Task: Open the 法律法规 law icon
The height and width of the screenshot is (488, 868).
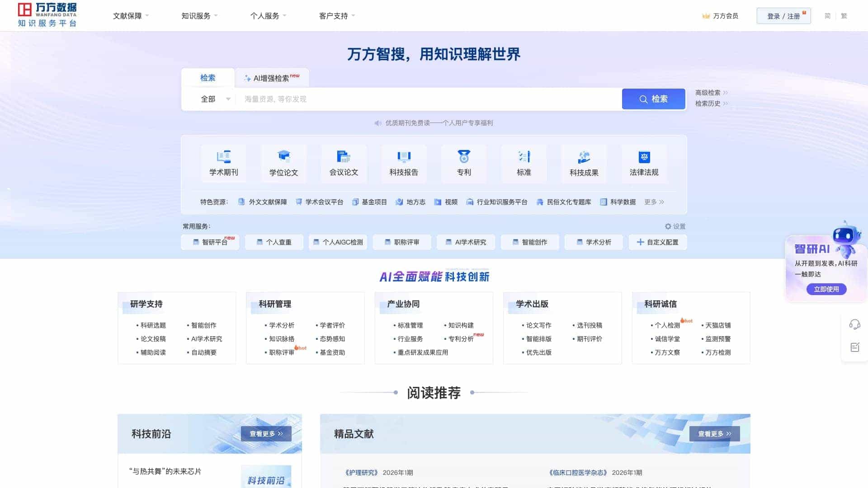Action: [644, 157]
